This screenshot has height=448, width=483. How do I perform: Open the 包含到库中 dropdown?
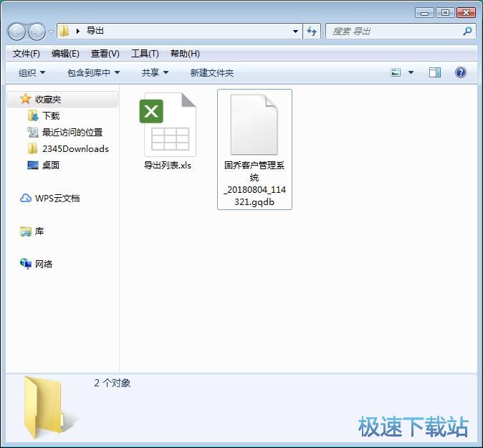click(x=93, y=72)
